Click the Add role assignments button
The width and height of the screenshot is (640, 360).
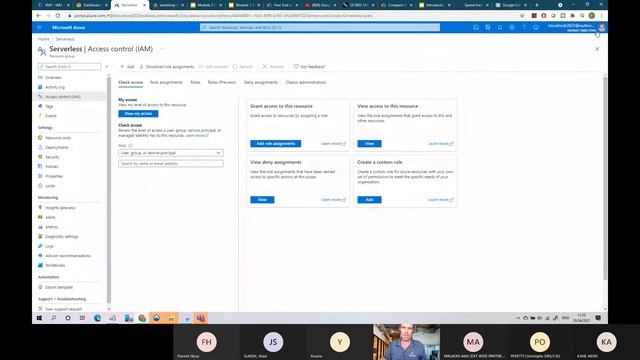tap(276, 144)
